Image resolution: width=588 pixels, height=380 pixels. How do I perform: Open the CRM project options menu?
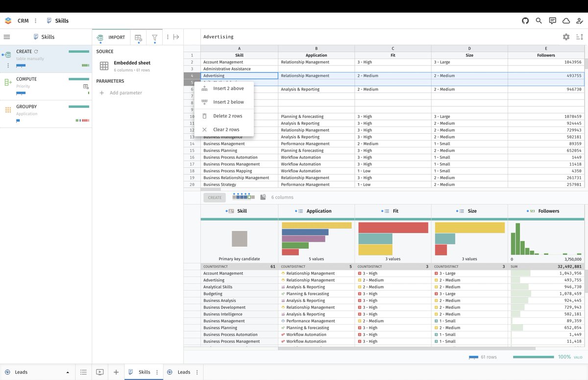35,21
